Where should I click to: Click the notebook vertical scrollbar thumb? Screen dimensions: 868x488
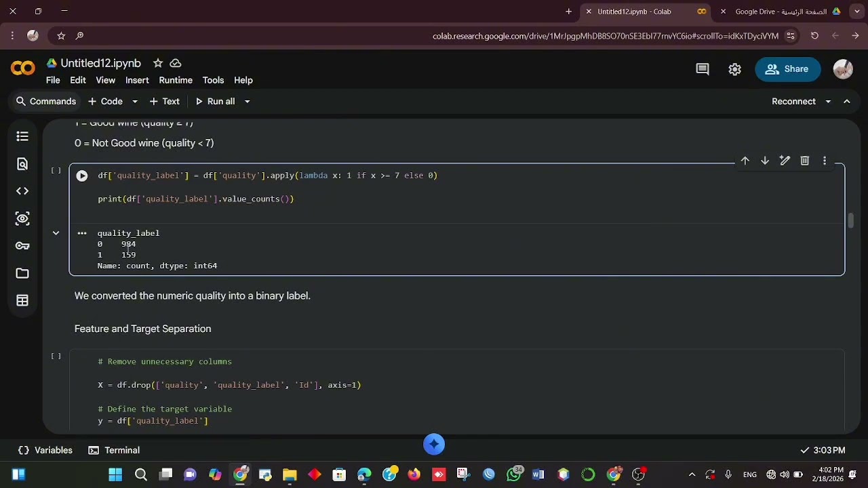click(850, 221)
